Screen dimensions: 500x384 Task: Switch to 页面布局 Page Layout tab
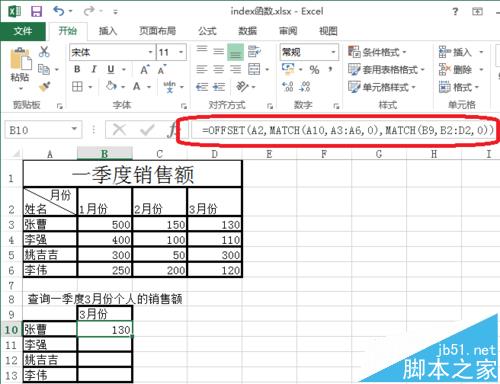tap(158, 31)
